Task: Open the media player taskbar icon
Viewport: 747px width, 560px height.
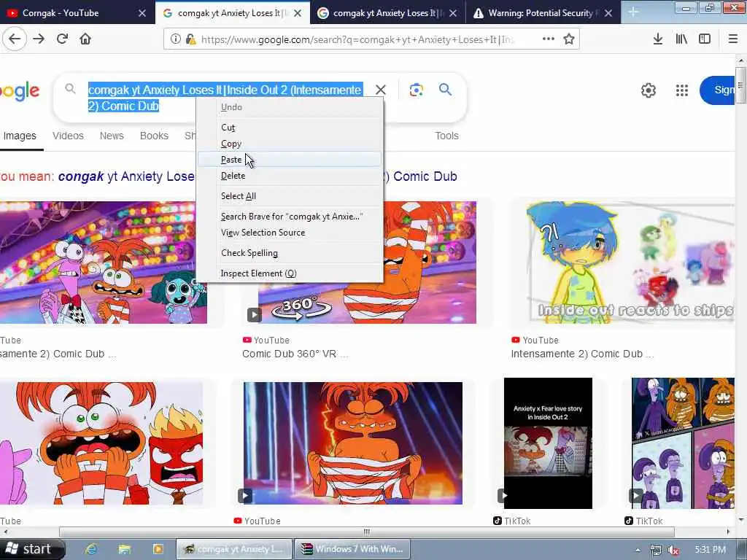Action: [x=158, y=549]
